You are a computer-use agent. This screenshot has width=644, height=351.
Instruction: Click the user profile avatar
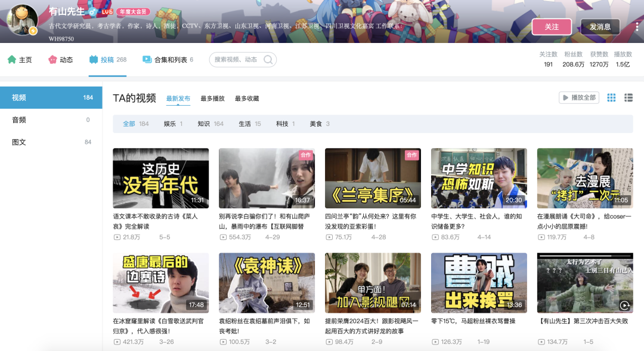pyautogui.click(x=23, y=20)
